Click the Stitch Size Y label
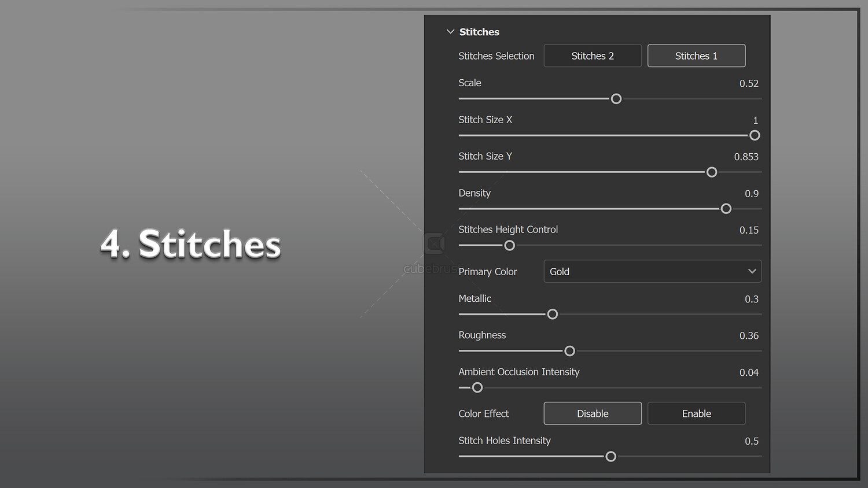The image size is (868, 488). tap(486, 156)
